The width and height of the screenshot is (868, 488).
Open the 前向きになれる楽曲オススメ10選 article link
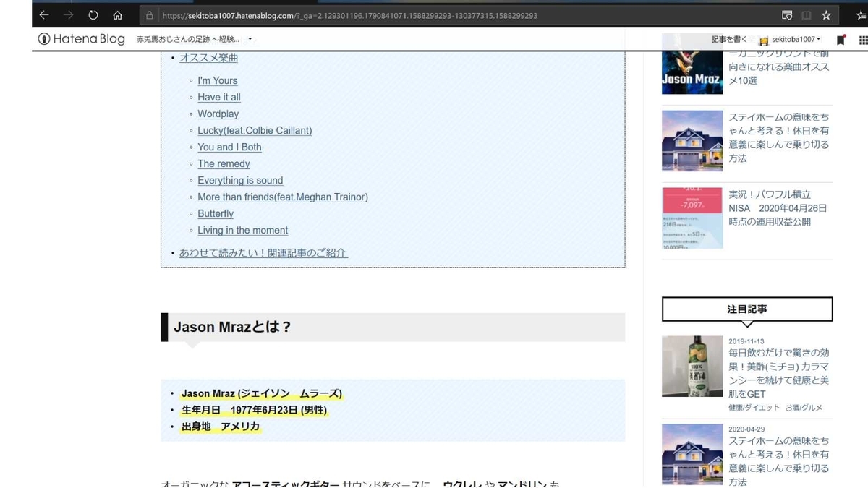[779, 67]
